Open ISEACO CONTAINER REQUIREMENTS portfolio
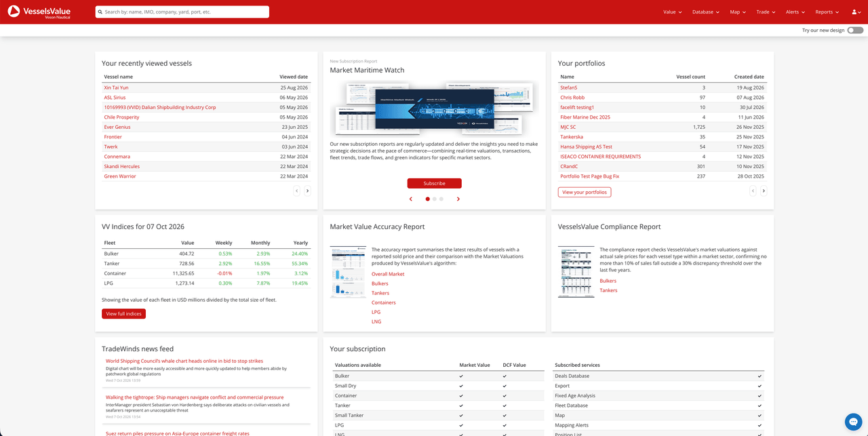This screenshot has width=868, height=436. click(x=600, y=157)
